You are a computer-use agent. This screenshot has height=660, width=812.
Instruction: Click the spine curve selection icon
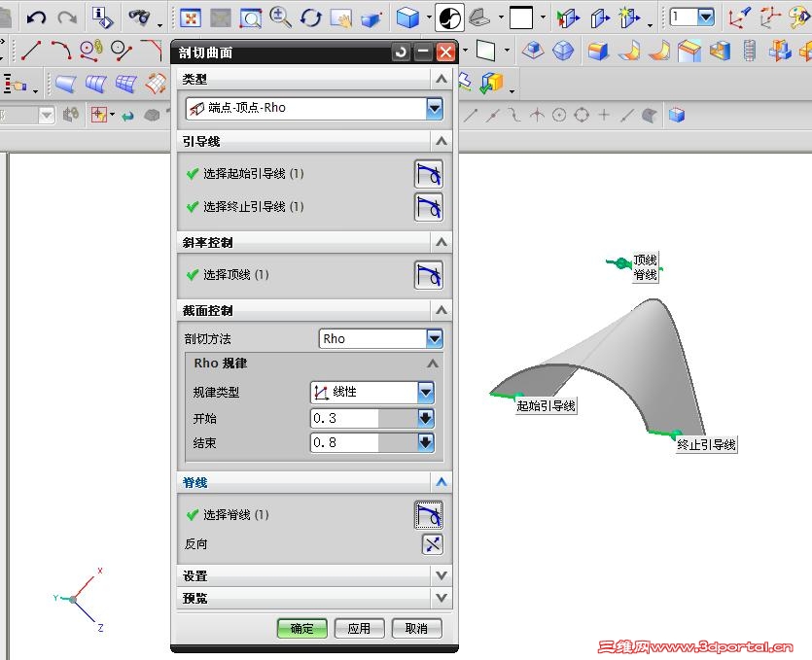(x=429, y=514)
